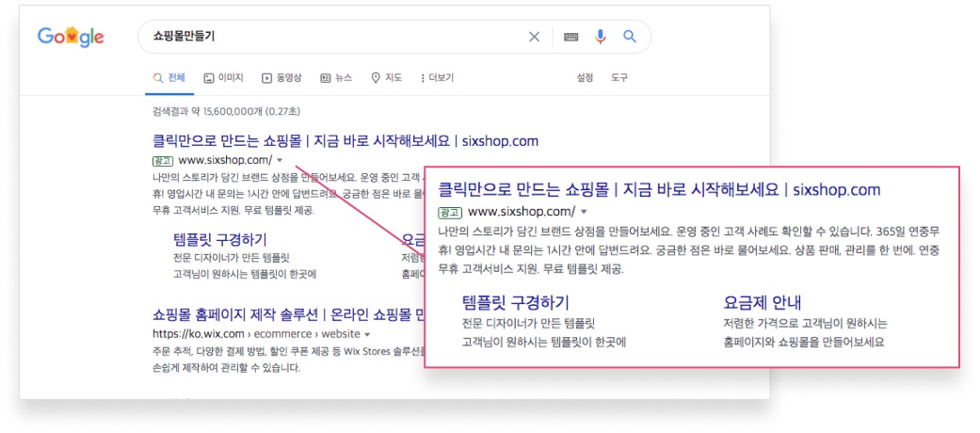Expand arrow next to www.sixshop.com/ in results page
Screen dimensions: 980x433
coord(280,159)
